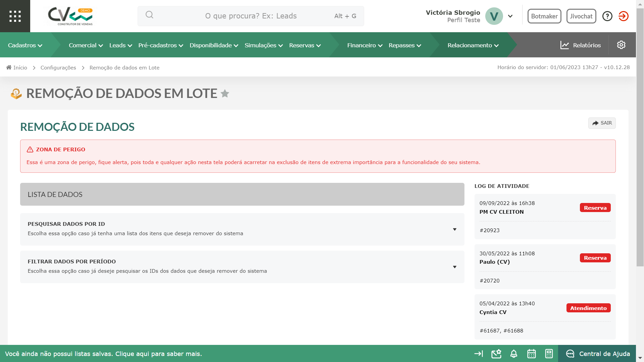Click the Central de Ajuda chat icon
Image resolution: width=644 pixels, height=362 pixels.
tap(570, 354)
